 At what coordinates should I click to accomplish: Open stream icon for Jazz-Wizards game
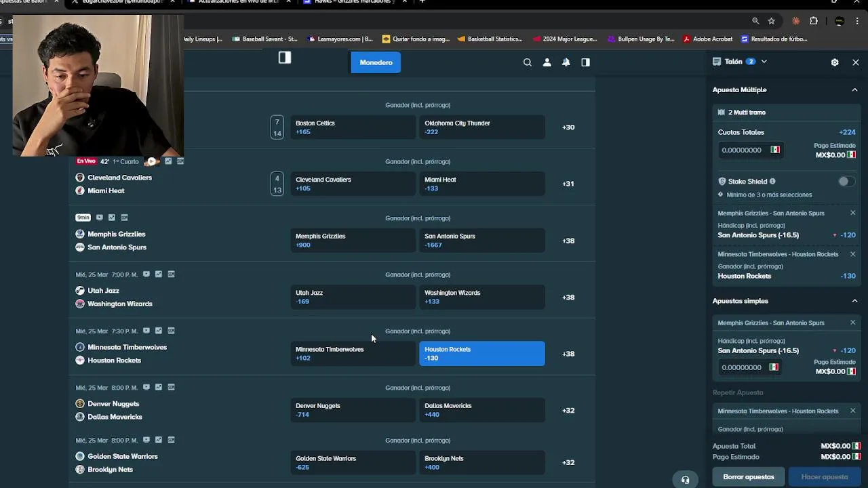pos(146,274)
